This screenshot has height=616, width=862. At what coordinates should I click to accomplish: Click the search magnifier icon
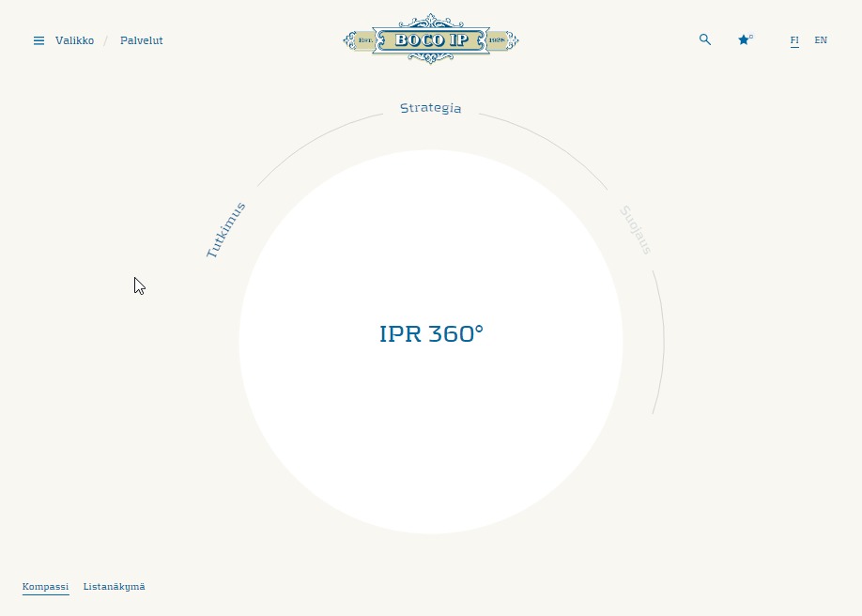(x=705, y=39)
